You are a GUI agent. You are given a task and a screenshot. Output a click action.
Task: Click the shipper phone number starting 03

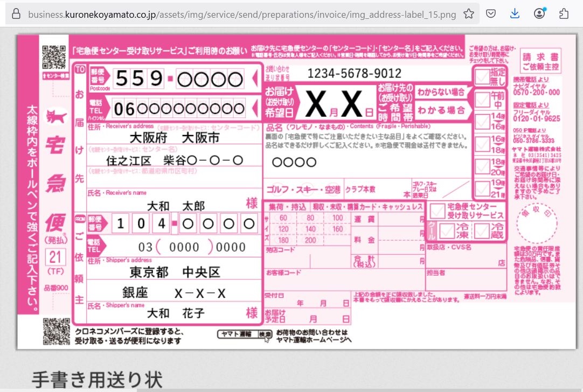tap(192, 247)
